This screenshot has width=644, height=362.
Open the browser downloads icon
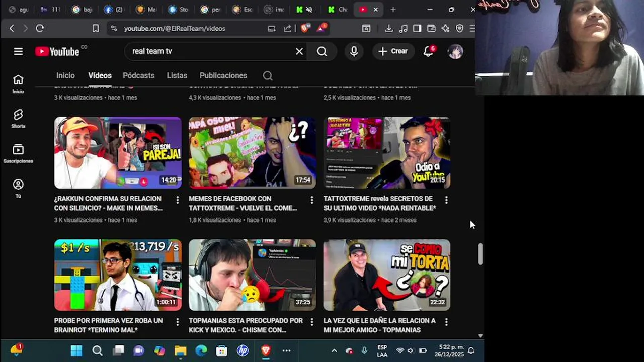coord(389,29)
